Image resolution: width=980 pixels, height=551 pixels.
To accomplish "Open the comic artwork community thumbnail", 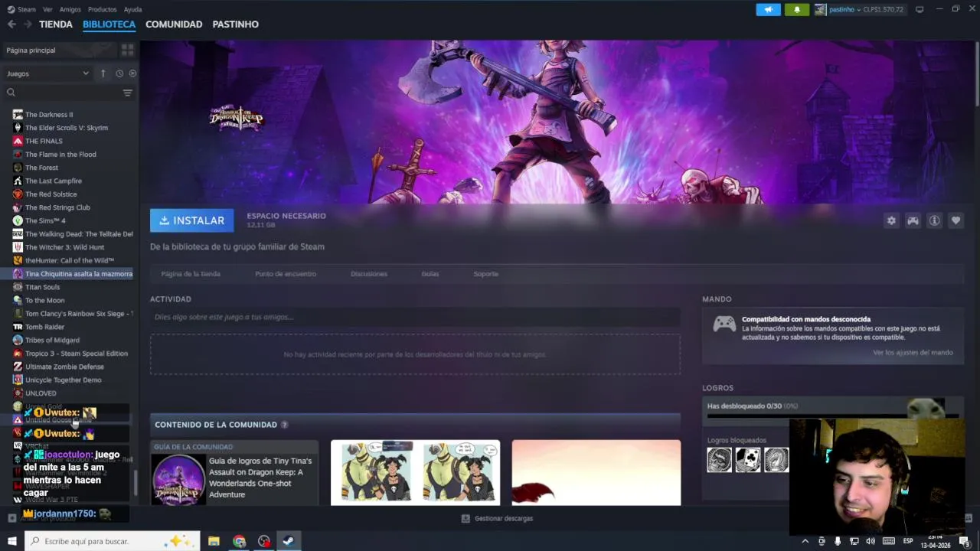I will [415, 472].
